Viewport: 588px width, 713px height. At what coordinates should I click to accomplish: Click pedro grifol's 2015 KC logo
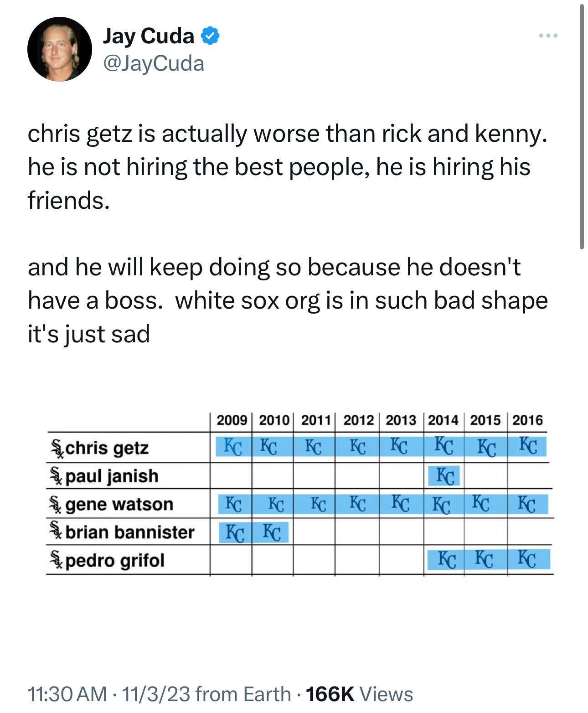coord(484,559)
